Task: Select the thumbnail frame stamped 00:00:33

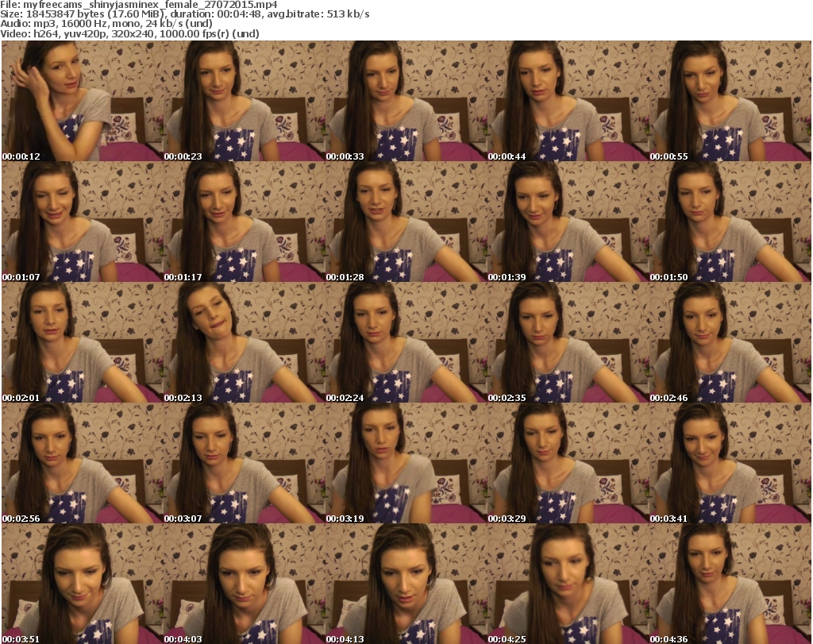Action: (x=406, y=101)
